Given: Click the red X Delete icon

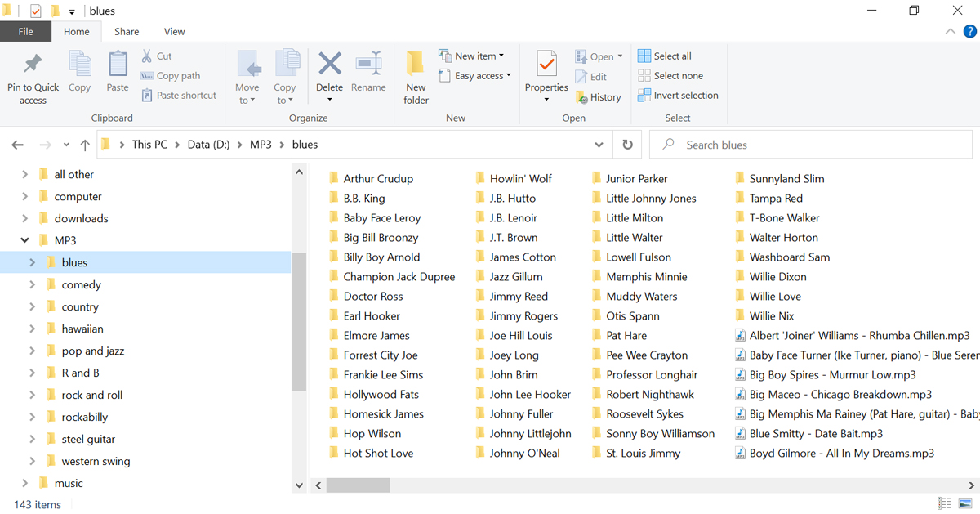Looking at the screenshot, I should (330, 63).
